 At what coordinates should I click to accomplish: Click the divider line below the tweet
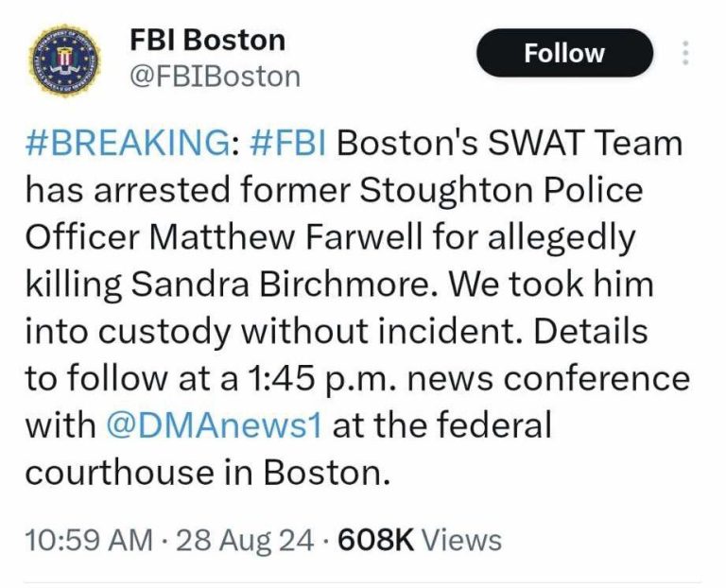click(363, 583)
